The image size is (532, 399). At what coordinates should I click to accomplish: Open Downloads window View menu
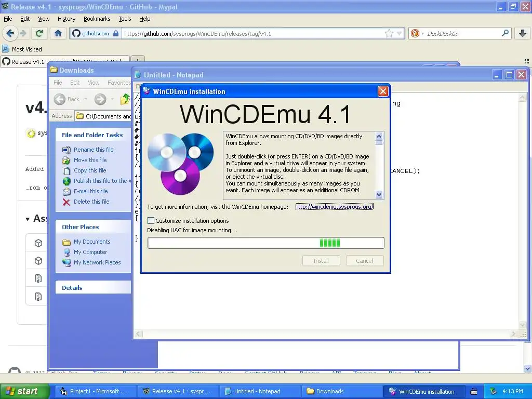point(94,83)
